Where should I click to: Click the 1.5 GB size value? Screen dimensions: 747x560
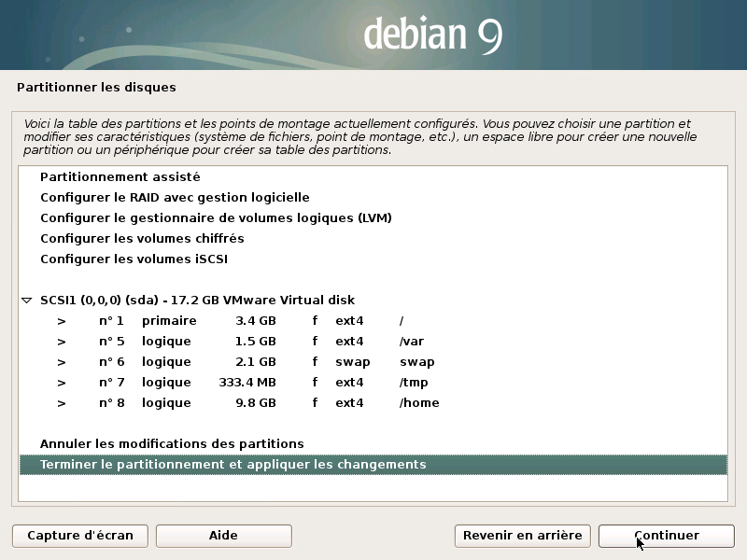point(256,342)
